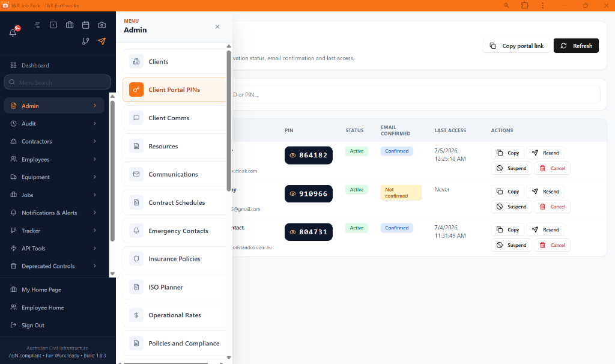
Task: Expand the Contractors section
Action: click(x=54, y=142)
